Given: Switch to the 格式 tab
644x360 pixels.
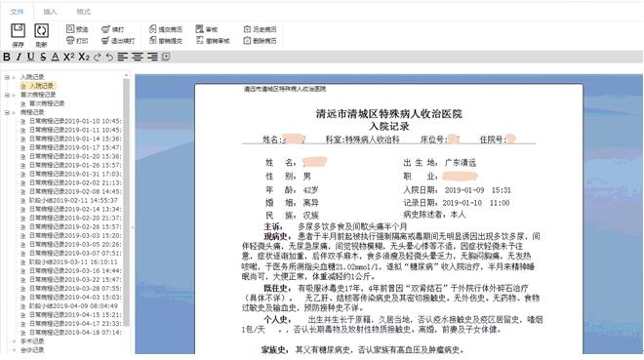Looking at the screenshot, I should pos(83,12).
